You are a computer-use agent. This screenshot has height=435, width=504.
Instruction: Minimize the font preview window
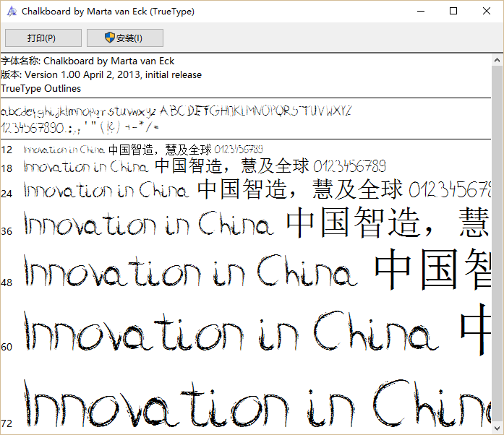click(421, 12)
